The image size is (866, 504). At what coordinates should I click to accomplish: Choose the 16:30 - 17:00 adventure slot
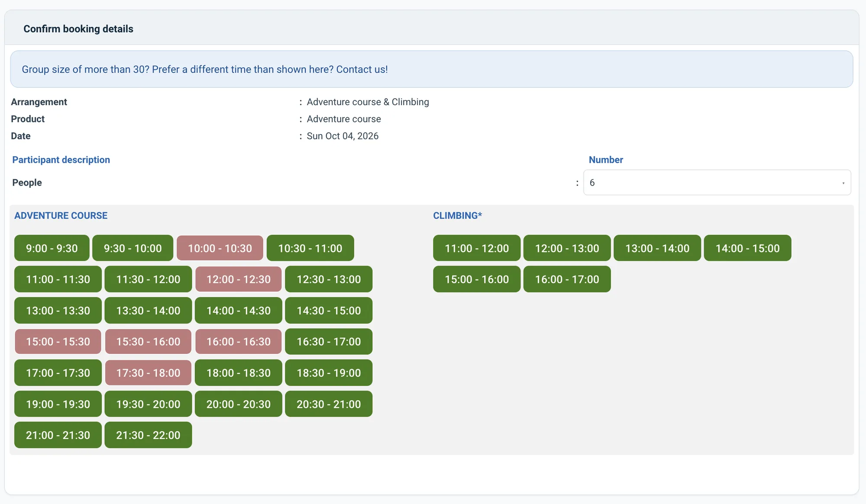[329, 342]
